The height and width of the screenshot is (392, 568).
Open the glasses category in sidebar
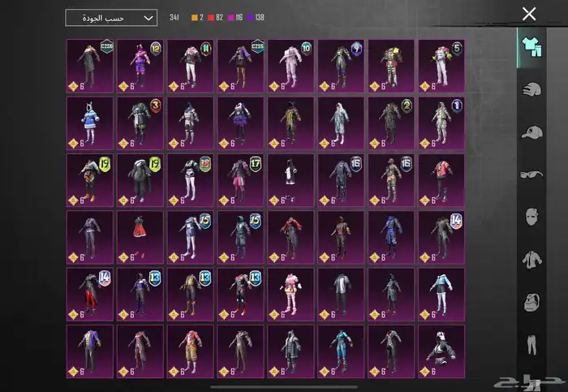(x=533, y=174)
